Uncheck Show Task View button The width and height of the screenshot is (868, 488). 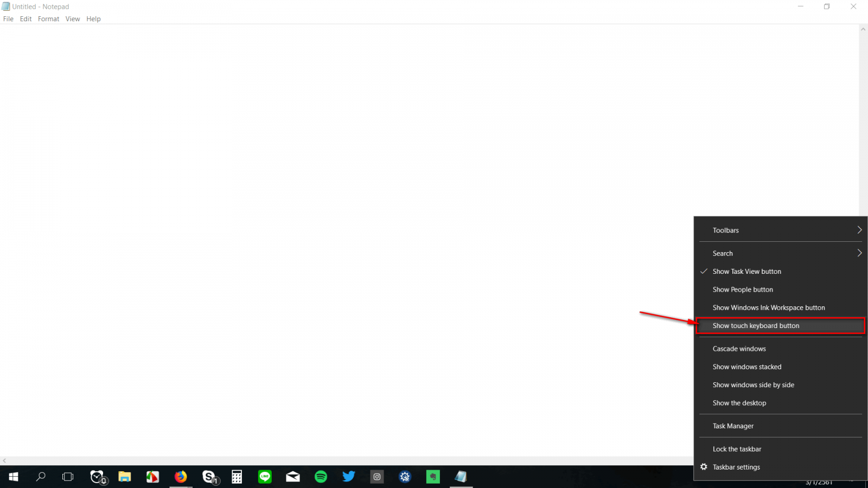pyautogui.click(x=780, y=271)
